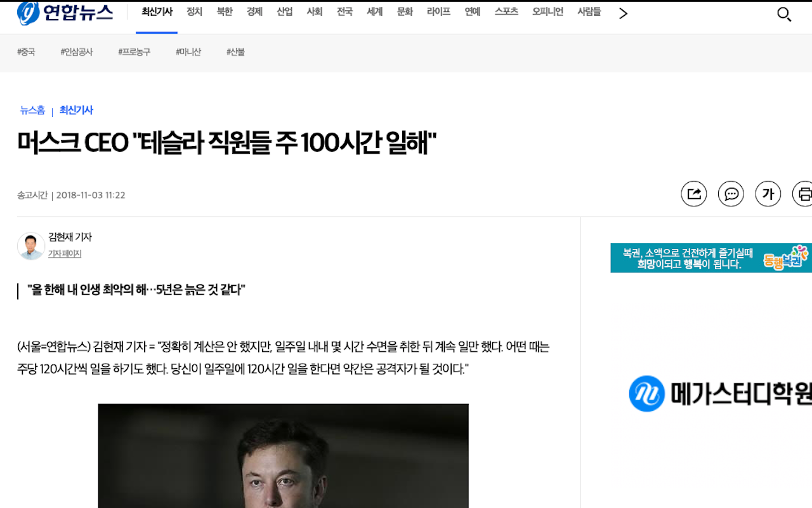Select the 최신기사 navigation tab
This screenshot has width=812, height=508.
[157, 12]
